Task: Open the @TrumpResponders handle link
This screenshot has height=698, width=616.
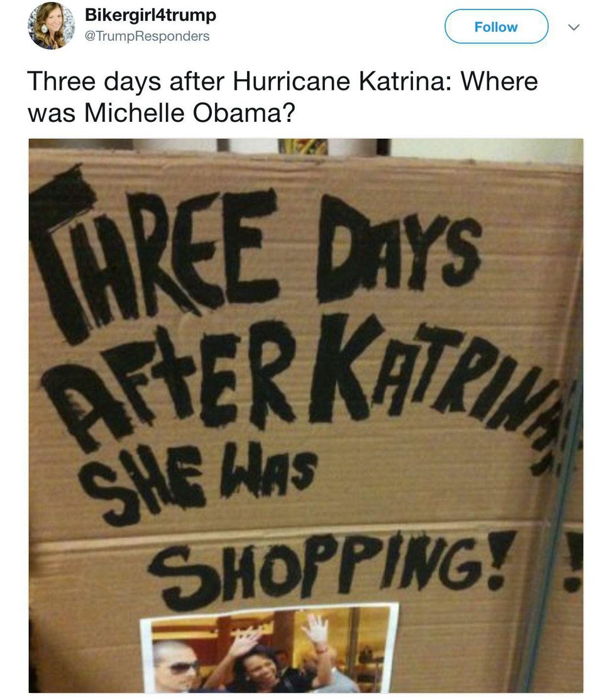Action: click(147, 36)
